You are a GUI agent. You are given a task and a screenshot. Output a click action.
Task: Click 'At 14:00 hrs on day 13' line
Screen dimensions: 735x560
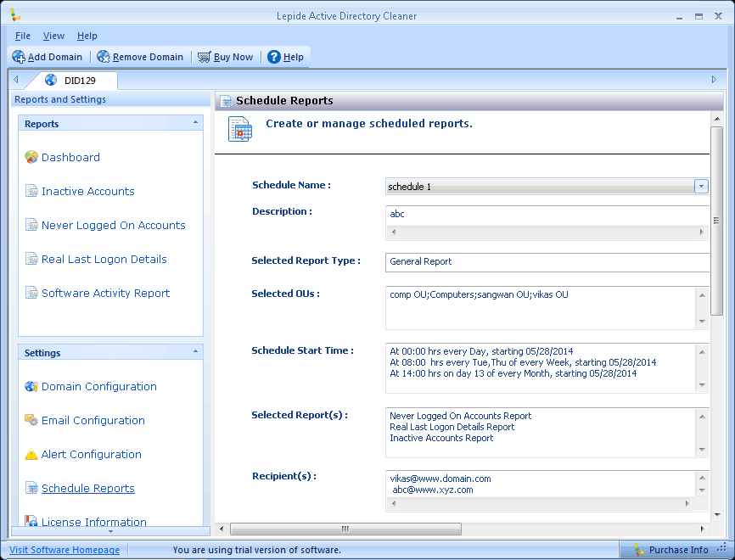513,373
